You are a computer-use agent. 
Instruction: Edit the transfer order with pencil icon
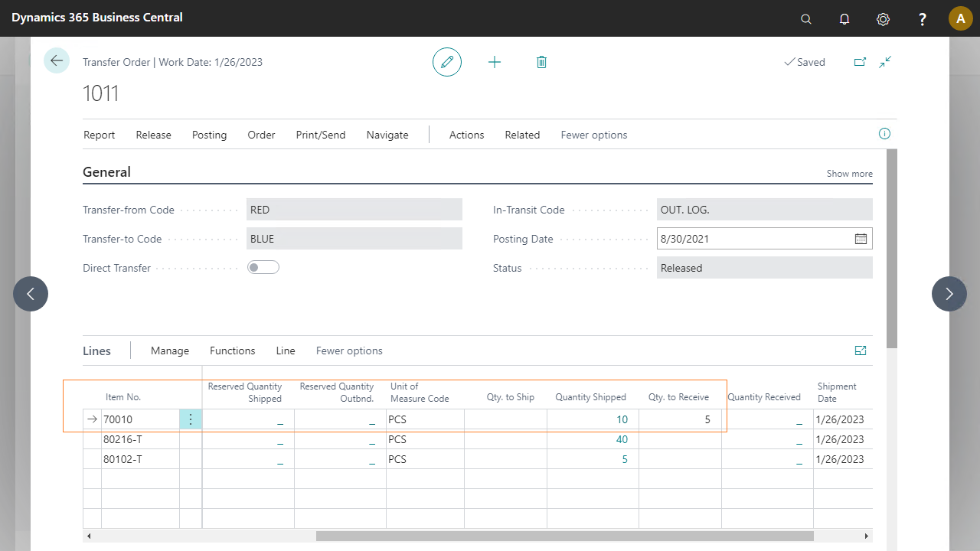pos(447,62)
